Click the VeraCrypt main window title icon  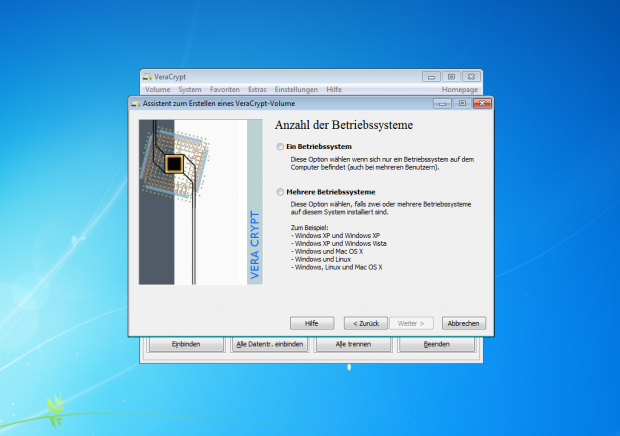147,77
